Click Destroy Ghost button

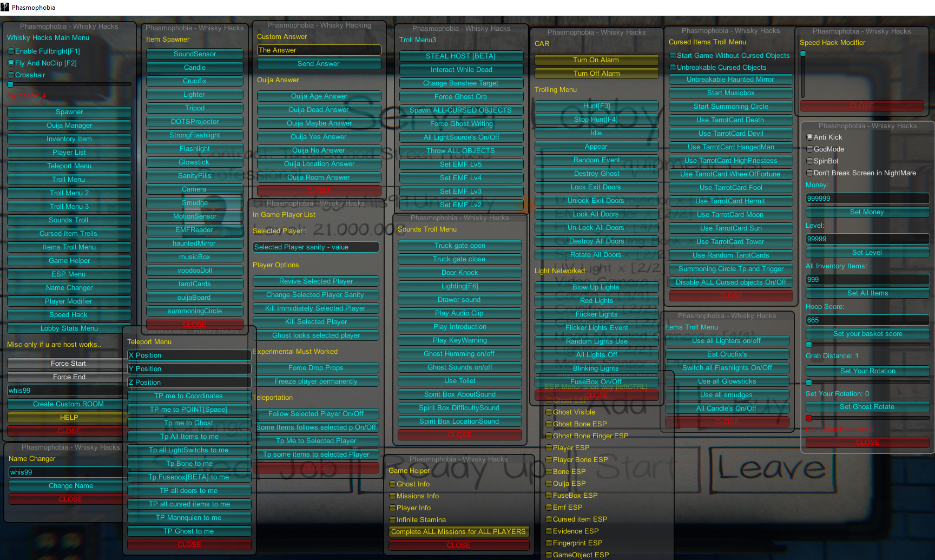(596, 174)
